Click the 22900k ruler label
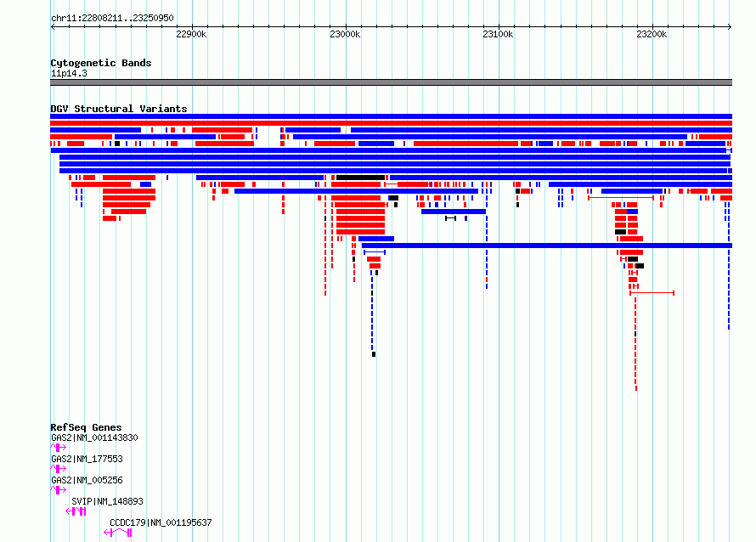Viewport: 756px width, 542px height. tap(191, 34)
